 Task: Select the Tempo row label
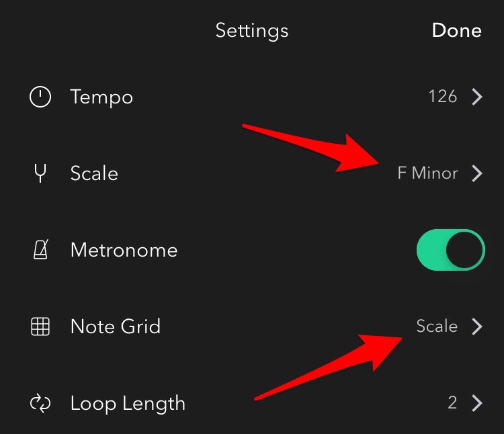pyautogui.click(x=101, y=97)
